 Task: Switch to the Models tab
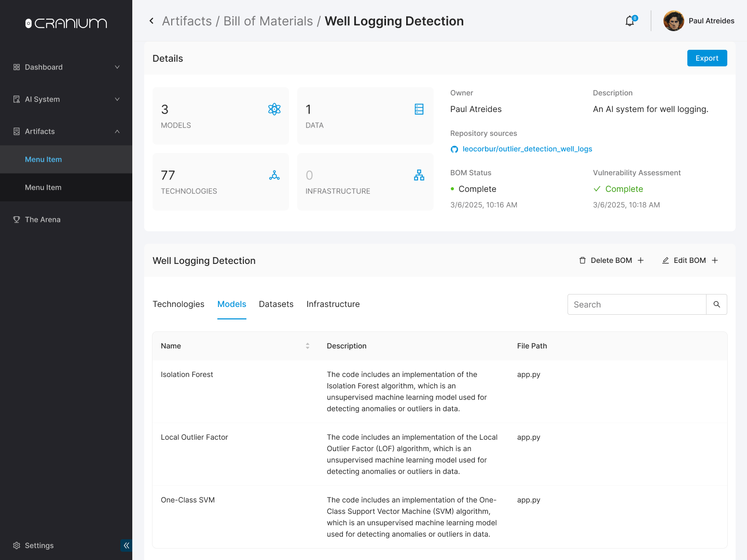tap(232, 304)
